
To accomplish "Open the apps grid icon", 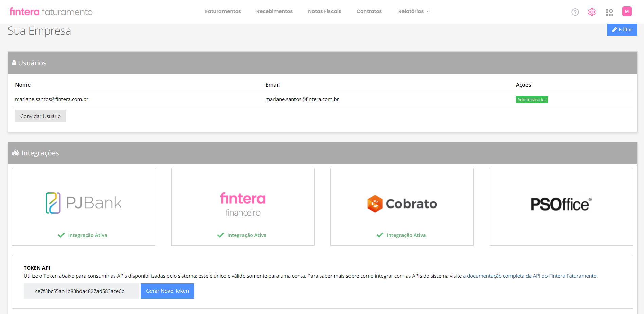I will click(610, 12).
